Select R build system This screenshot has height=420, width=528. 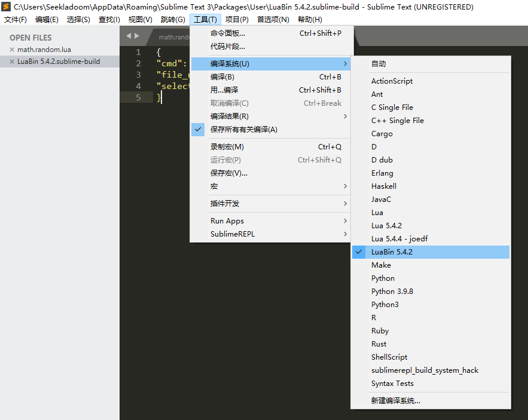click(x=431, y=318)
